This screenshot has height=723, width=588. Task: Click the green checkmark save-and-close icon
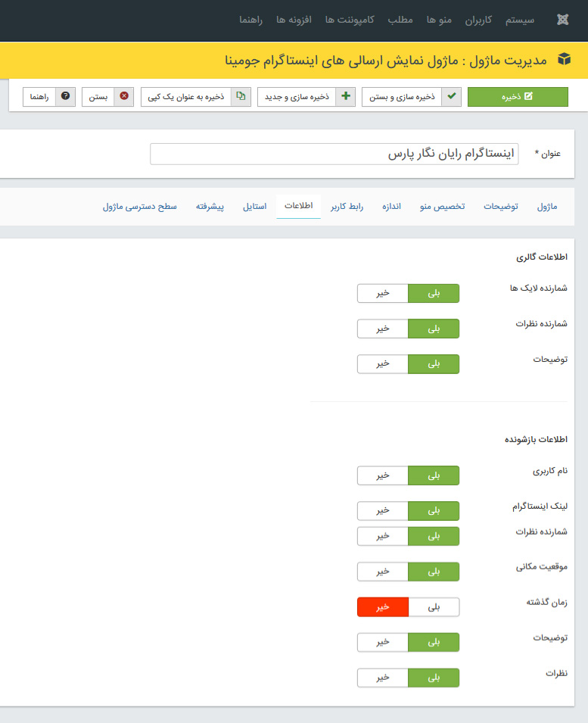pos(452,96)
